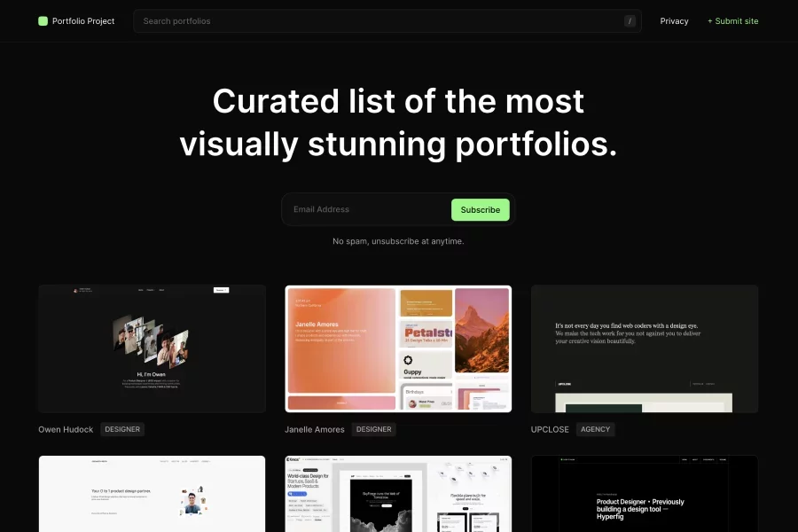Open the Hyperfig Product Designer thumbnail
The image size is (798, 532).
(645, 494)
